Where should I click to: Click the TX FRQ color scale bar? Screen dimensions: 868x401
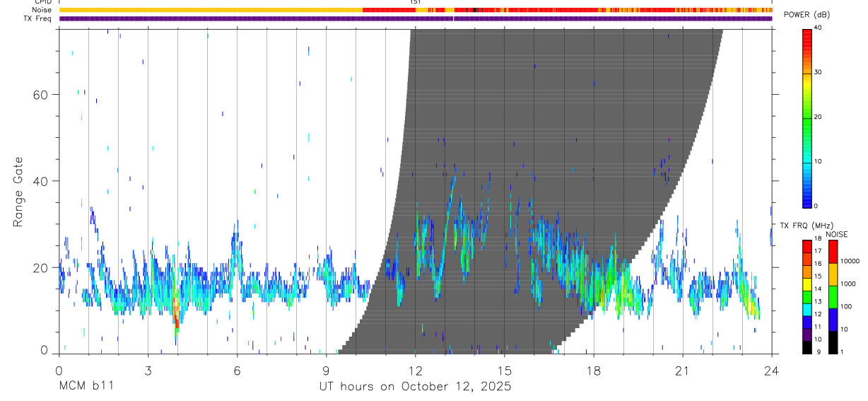[807, 296]
